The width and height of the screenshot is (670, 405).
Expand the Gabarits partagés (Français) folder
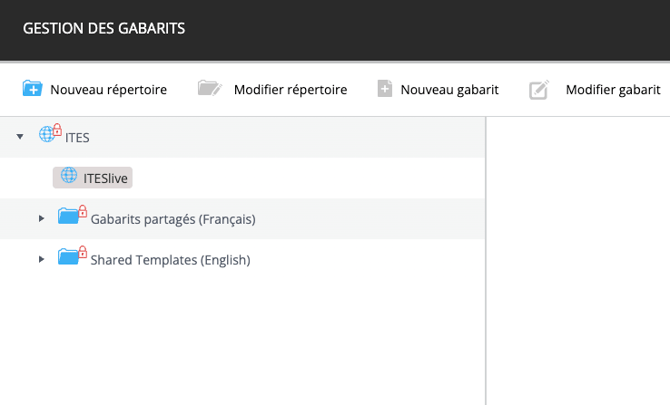[41, 218]
